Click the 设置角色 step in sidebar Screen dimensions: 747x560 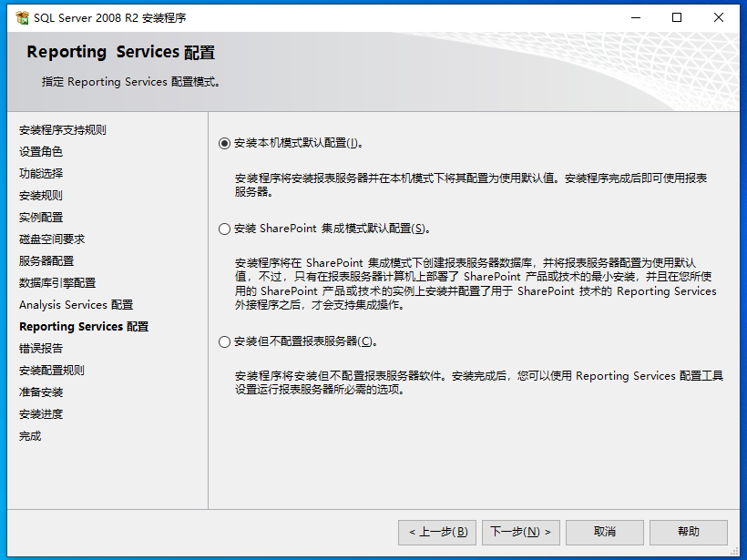41,152
